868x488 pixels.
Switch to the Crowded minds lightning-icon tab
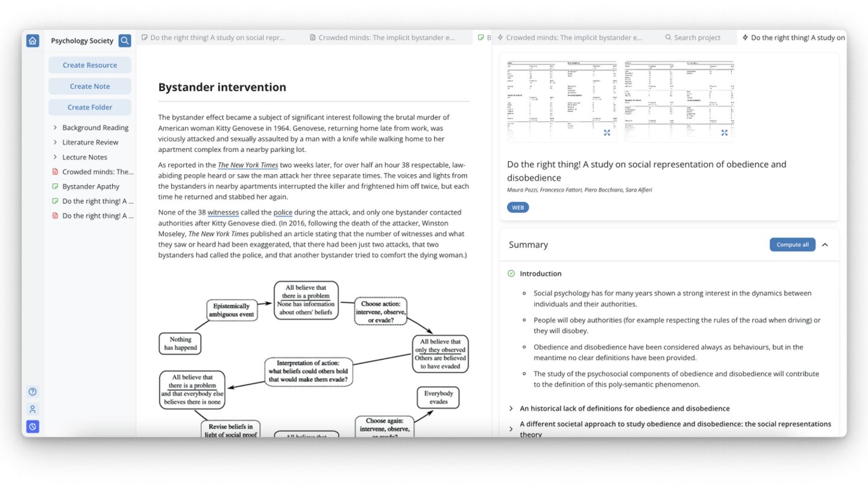[570, 37]
